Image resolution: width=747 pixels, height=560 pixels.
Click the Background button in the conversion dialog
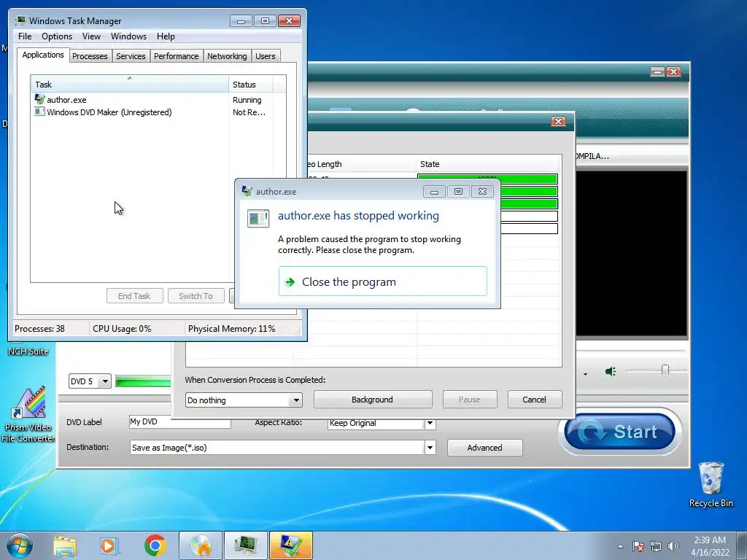(x=373, y=400)
